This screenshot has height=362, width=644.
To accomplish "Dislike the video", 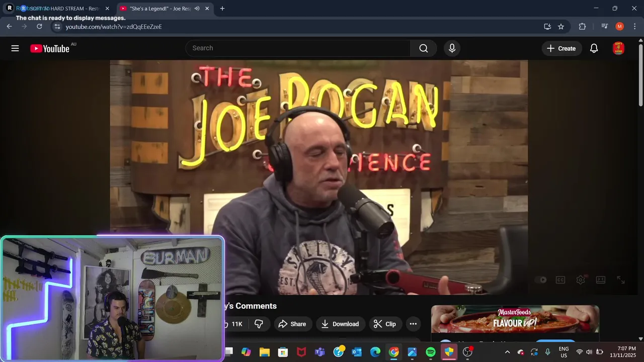I will pos(259,324).
